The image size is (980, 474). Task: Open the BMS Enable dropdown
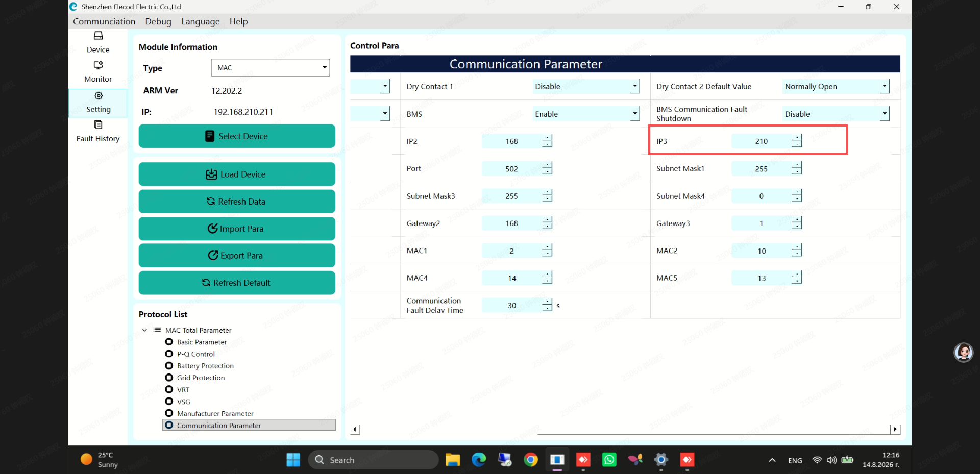(586, 114)
